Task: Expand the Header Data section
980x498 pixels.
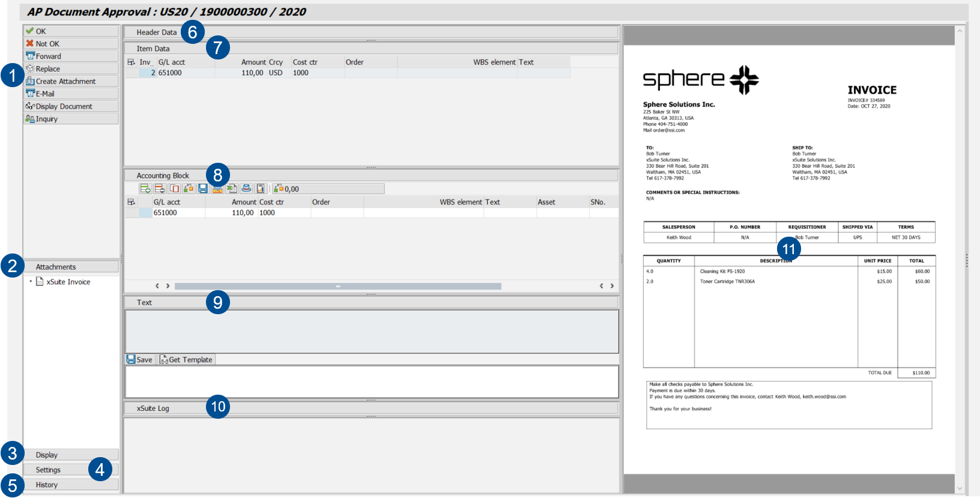Action: 371,32
